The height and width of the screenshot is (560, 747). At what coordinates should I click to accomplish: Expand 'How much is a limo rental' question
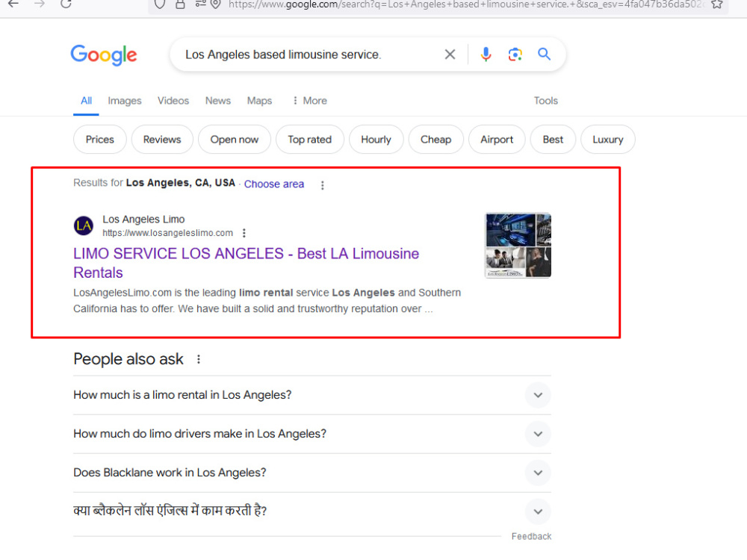pos(312,395)
